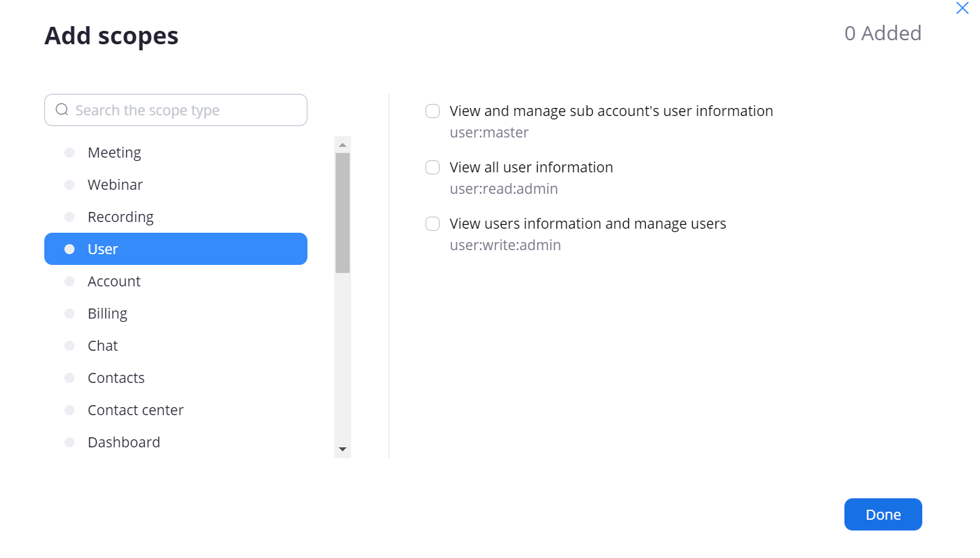Click the bullet dot beside Meeting
The image size is (980, 558).
69,153
